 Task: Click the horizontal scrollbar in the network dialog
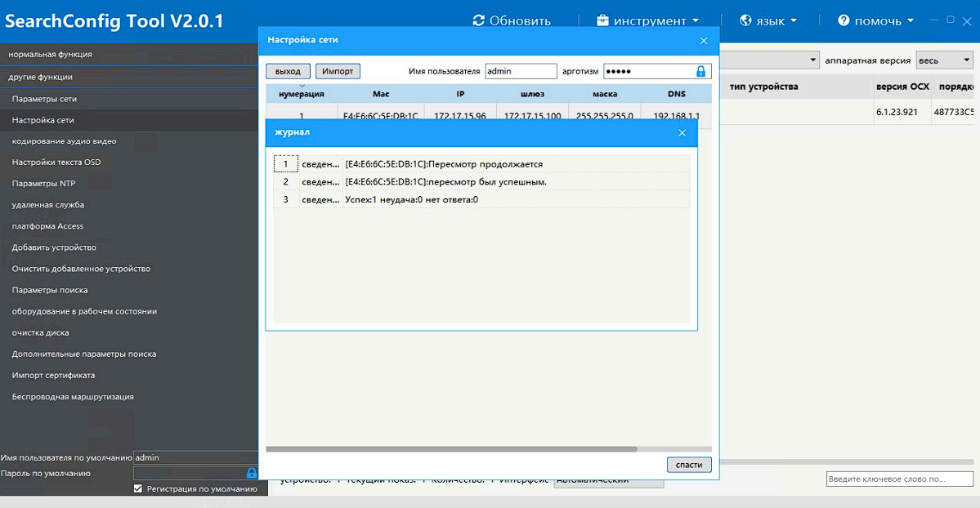click(451, 448)
